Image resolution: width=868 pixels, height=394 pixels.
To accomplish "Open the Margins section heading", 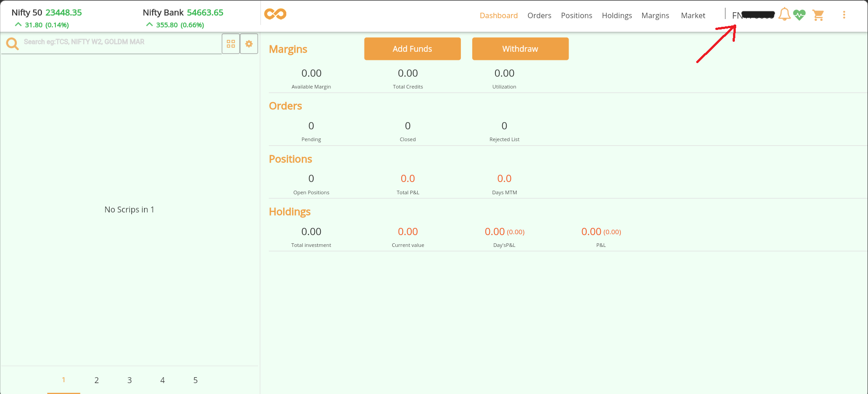I will coord(288,49).
